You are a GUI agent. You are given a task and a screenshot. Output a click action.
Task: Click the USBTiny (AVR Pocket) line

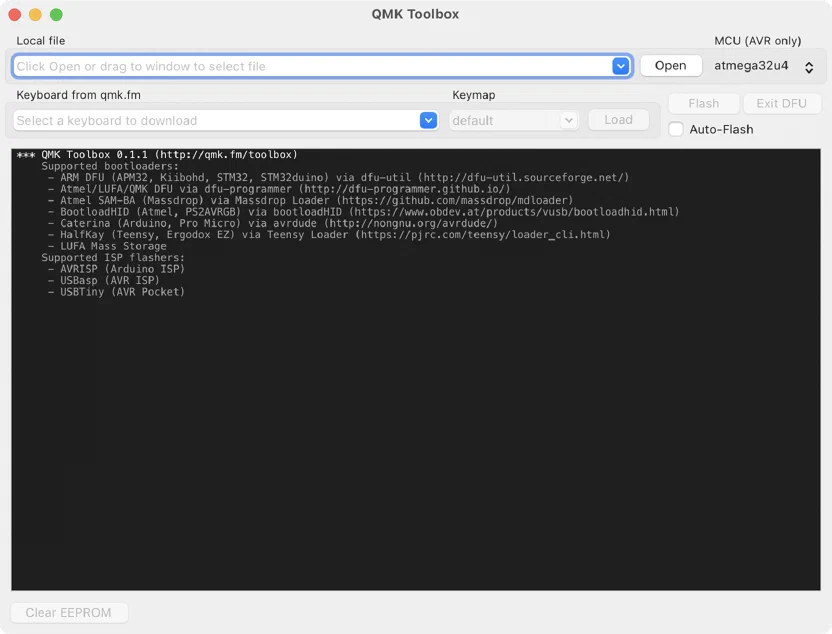click(x=116, y=292)
